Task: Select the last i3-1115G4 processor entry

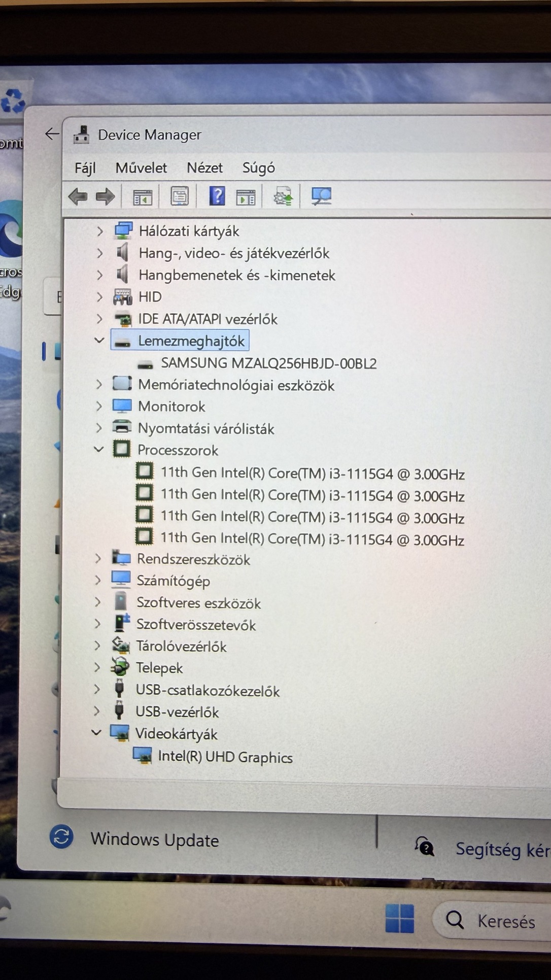Action: coord(313,539)
